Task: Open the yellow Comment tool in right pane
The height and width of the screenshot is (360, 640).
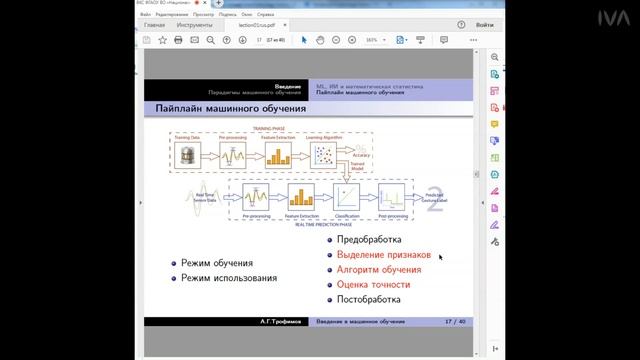Action: pos(495,124)
